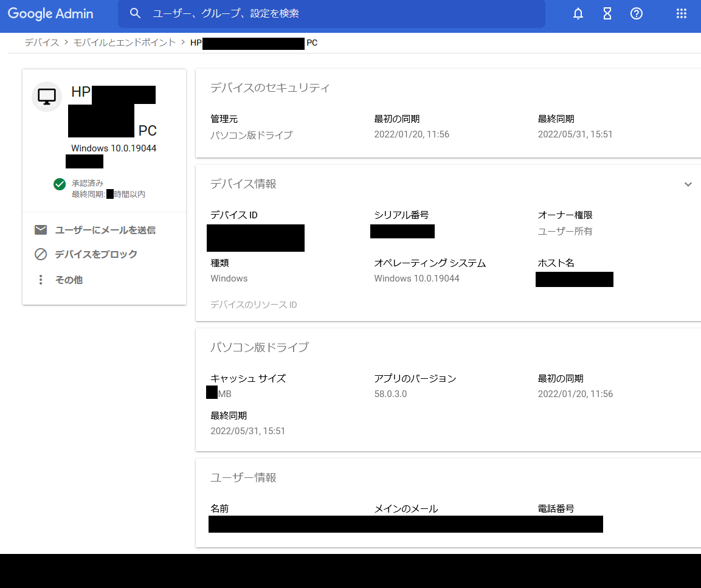Click ユーザーにメールを送信 action
The height and width of the screenshot is (588, 701).
[105, 230]
